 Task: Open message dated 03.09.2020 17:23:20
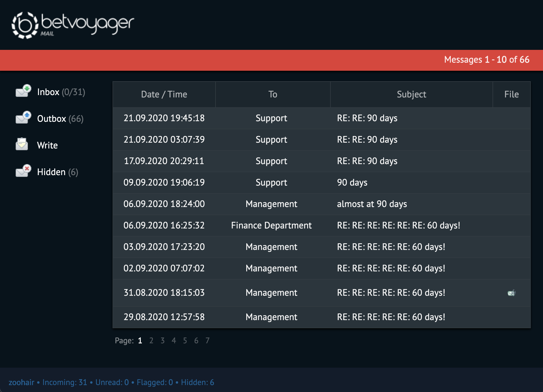coord(321,247)
